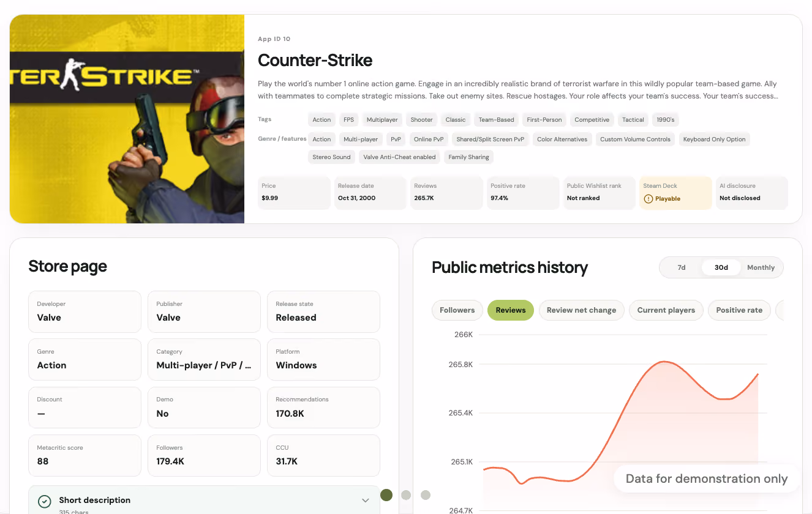Select the Multiplayer tag
Viewport: 812px width, 514px height.
pos(382,120)
